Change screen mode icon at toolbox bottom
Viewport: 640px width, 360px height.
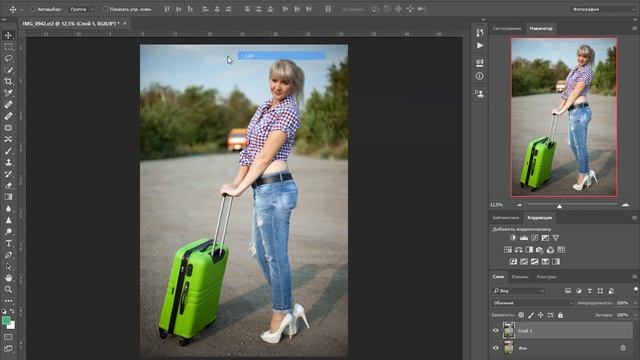[x=8, y=349]
